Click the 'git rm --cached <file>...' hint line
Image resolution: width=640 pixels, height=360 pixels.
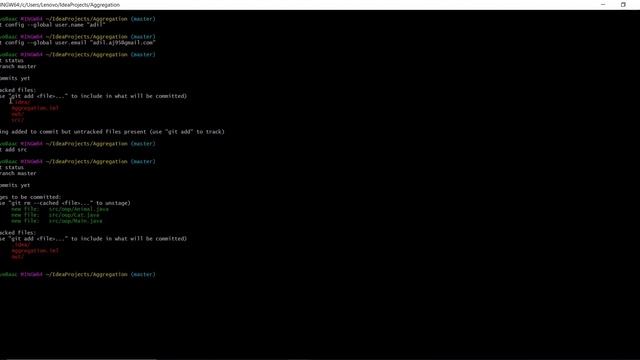pos(65,203)
